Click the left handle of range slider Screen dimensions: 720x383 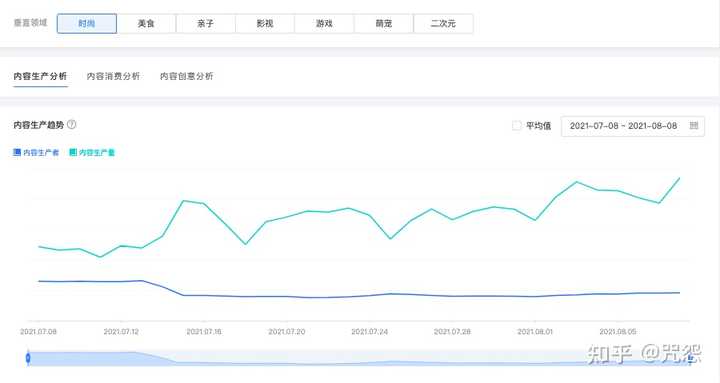click(x=28, y=358)
